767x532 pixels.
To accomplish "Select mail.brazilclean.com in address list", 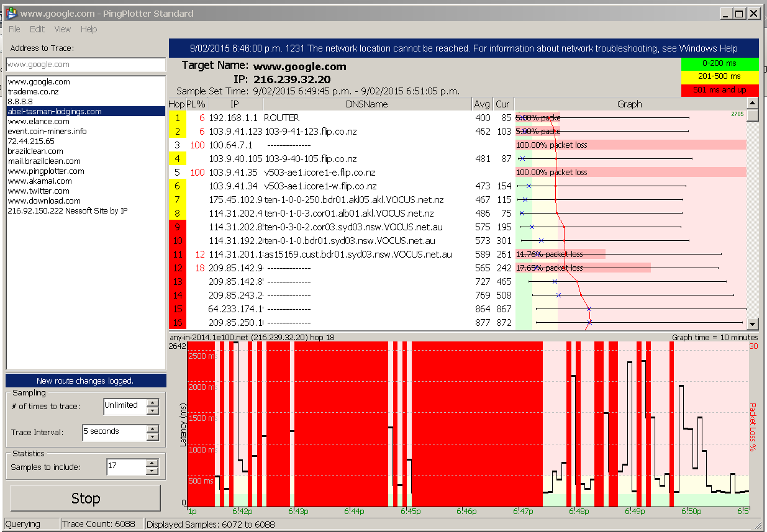I will pyautogui.click(x=86, y=161).
